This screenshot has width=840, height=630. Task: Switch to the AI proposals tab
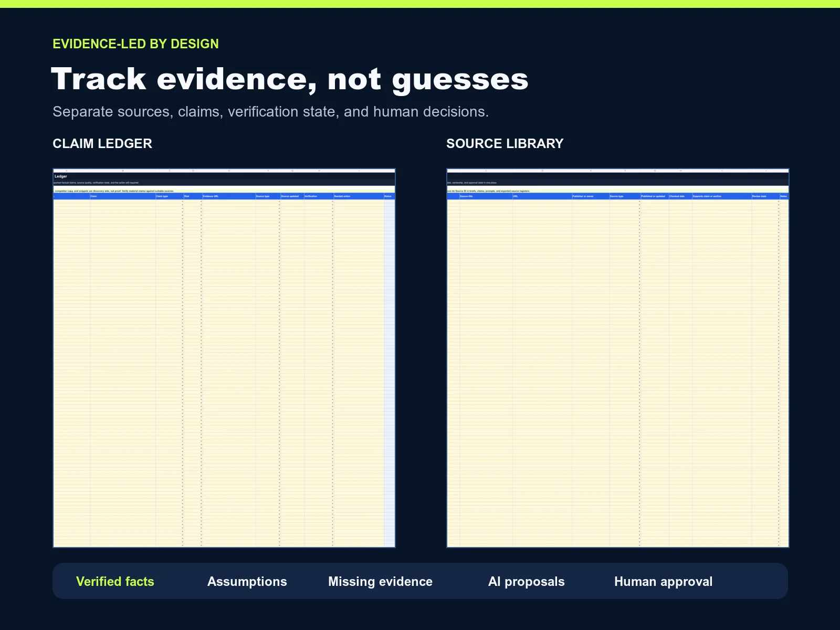526,581
